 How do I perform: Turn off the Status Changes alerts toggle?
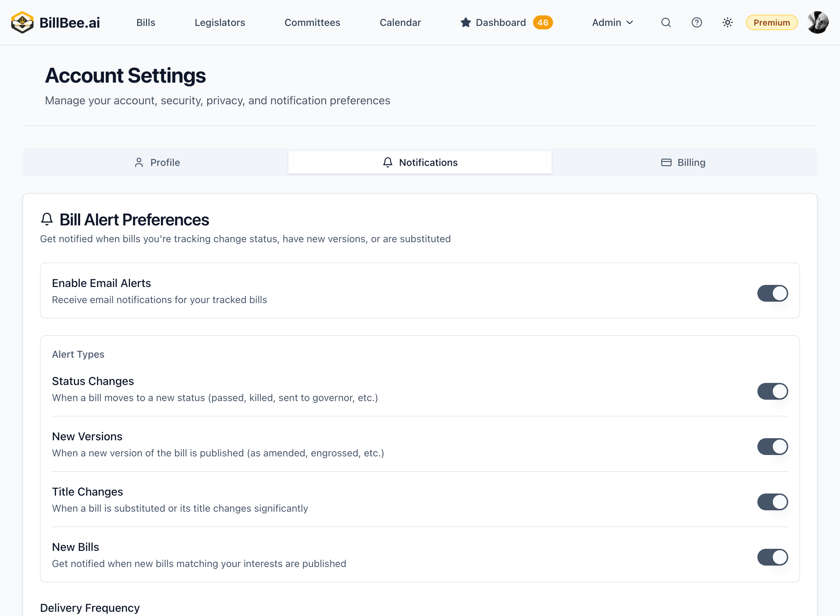[x=772, y=391]
